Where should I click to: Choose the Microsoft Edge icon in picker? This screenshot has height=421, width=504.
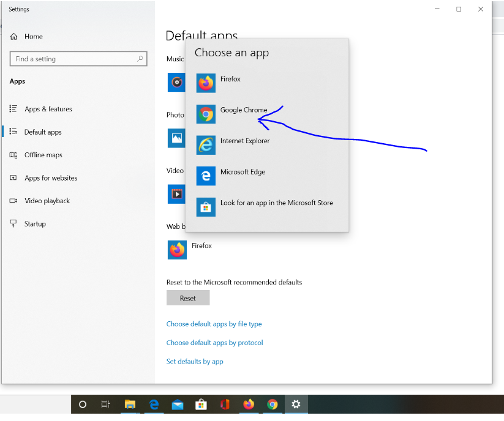coord(206,176)
